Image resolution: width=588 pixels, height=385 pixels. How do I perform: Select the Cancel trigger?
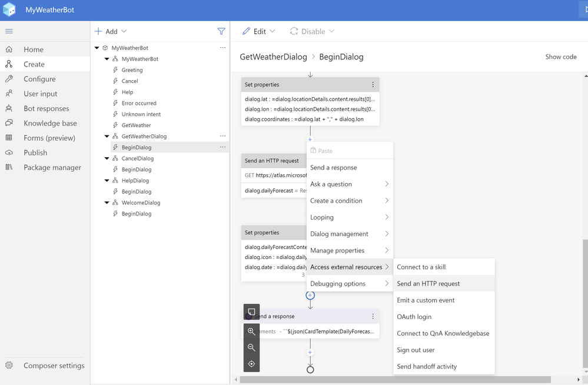click(x=129, y=81)
